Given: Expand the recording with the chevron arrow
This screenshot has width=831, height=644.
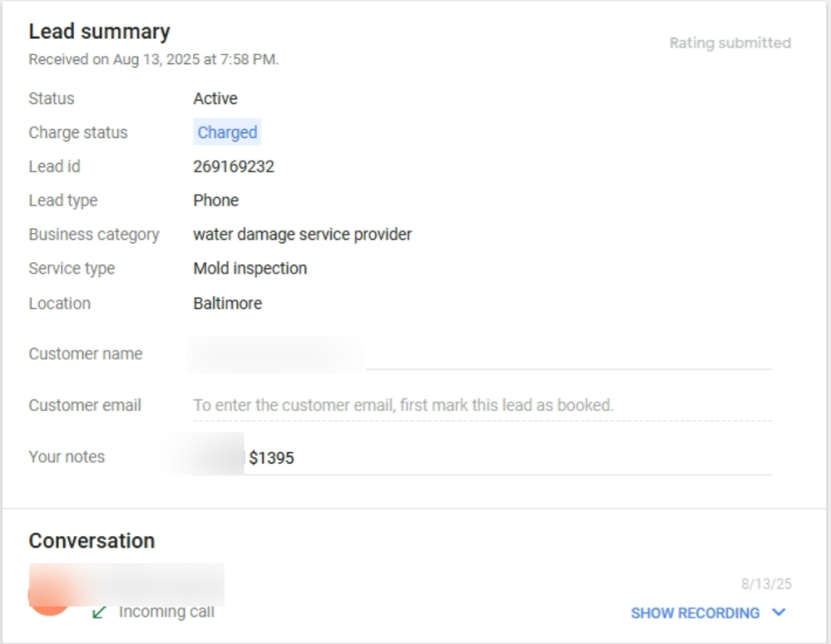Looking at the screenshot, I should [x=779, y=612].
